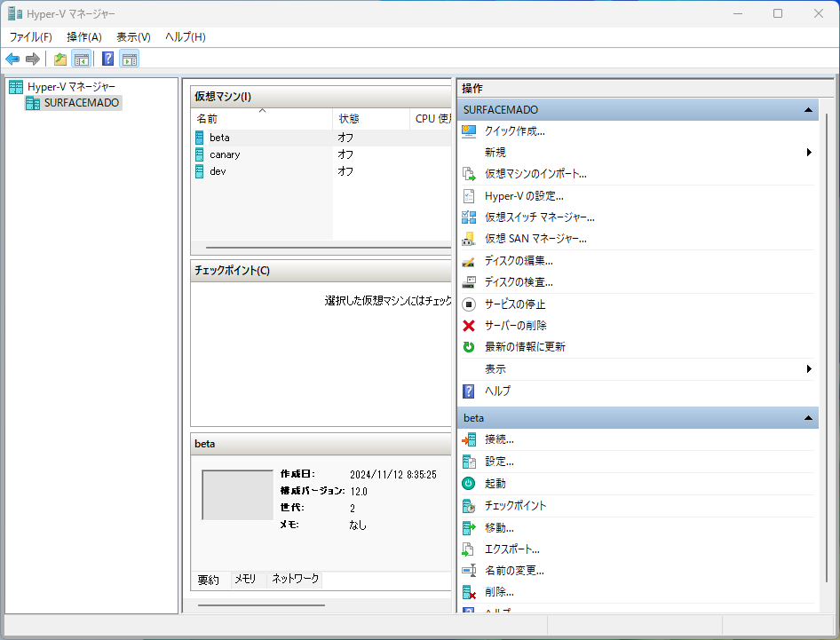This screenshot has height=640, width=840.
Task: Click the center pane bottom horizontal scrollbar
Action: tap(261, 605)
